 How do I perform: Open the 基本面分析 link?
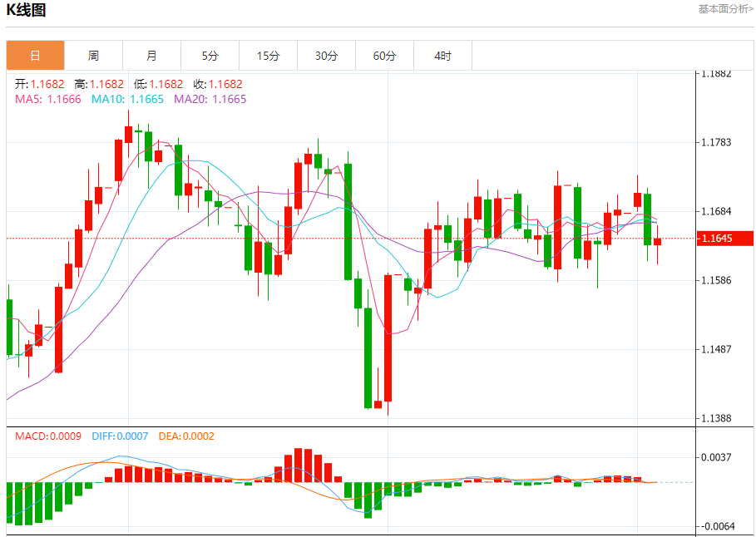[725, 8]
